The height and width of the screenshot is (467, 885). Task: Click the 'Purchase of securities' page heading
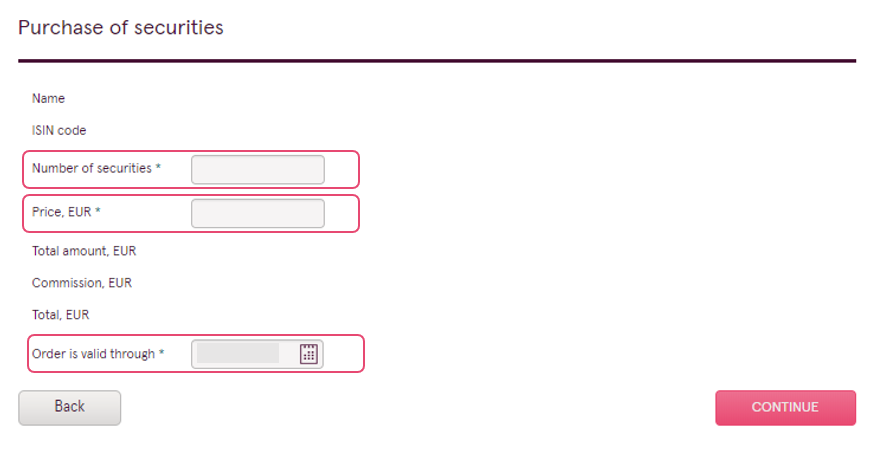click(121, 28)
